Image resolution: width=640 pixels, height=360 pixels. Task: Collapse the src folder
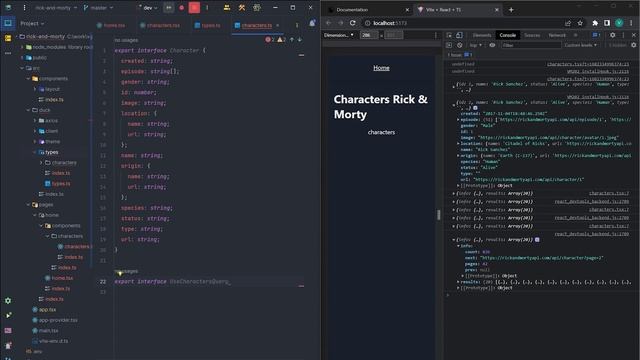[x=22, y=68]
